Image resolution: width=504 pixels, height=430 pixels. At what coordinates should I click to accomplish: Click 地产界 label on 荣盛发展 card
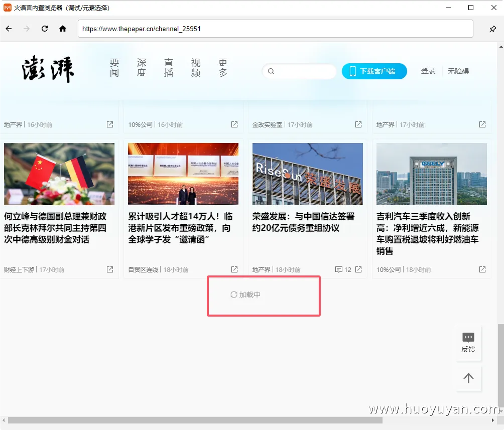(262, 269)
